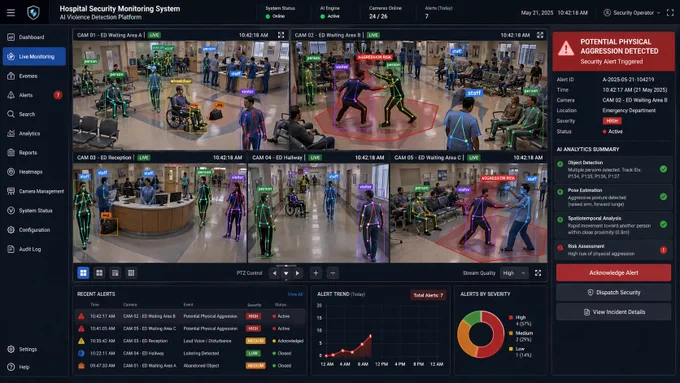Open the hamburger menu icon
This screenshot has height=383, width=680.
click(11, 13)
